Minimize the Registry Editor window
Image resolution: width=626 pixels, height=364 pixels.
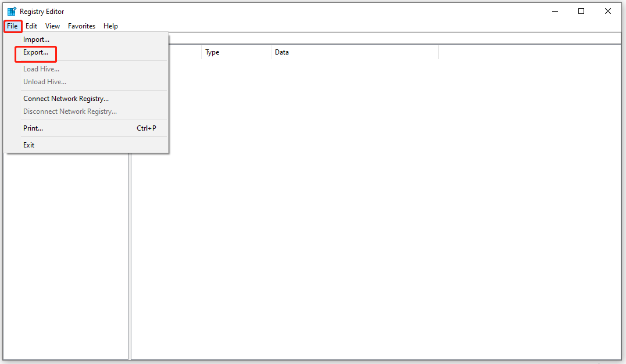pos(555,11)
